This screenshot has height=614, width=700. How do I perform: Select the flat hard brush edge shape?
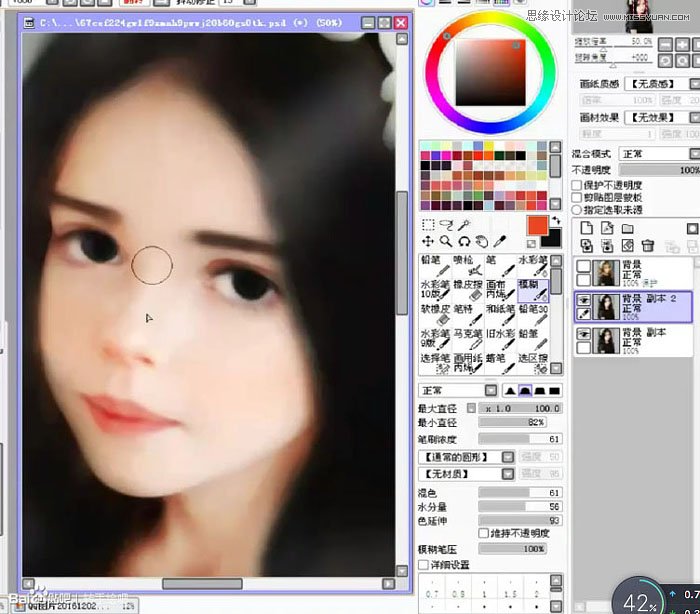pos(554,391)
